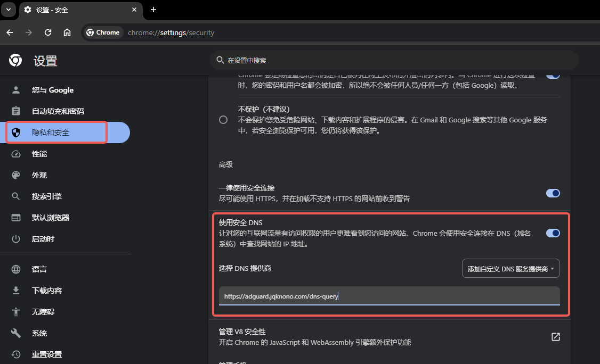Click the Chrome logo beside 设置

click(15, 61)
